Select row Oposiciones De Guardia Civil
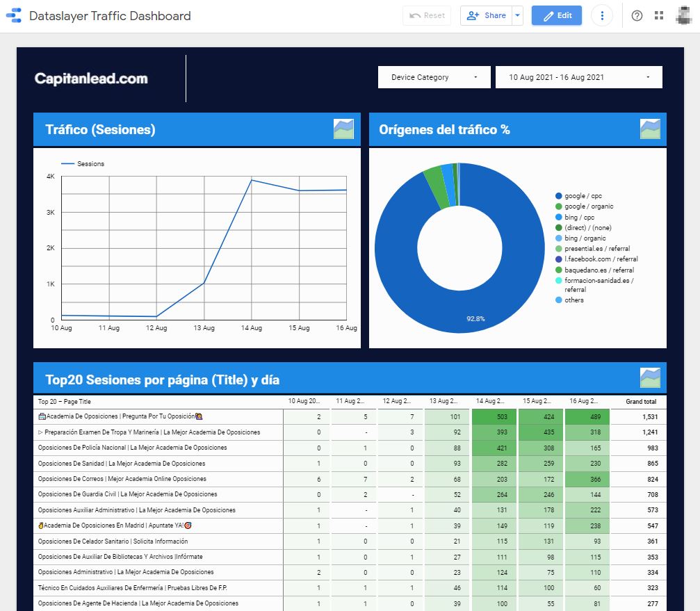Screen dimensions: 700x611 pos(350,494)
